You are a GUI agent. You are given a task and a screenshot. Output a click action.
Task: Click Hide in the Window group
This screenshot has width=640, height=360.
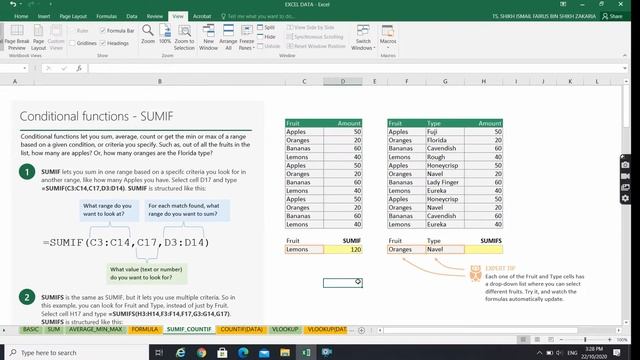(x=266, y=37)
